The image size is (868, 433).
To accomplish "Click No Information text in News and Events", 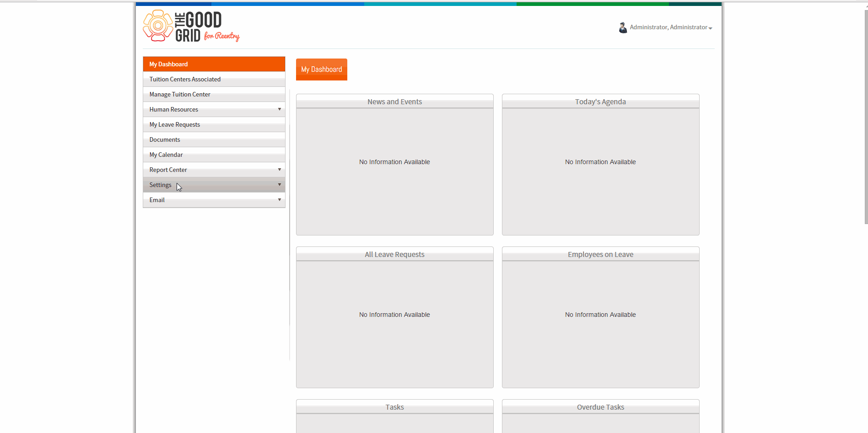I will tap(394, 162).
